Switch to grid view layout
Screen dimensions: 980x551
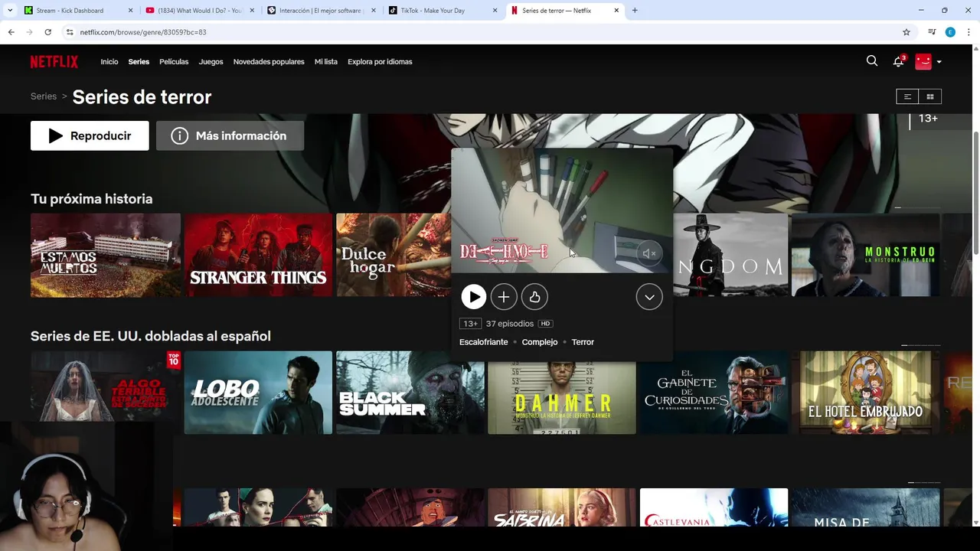pos(930,96)
